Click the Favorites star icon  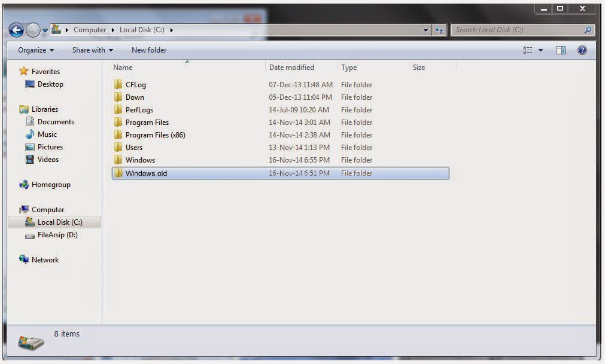[24, 71]
